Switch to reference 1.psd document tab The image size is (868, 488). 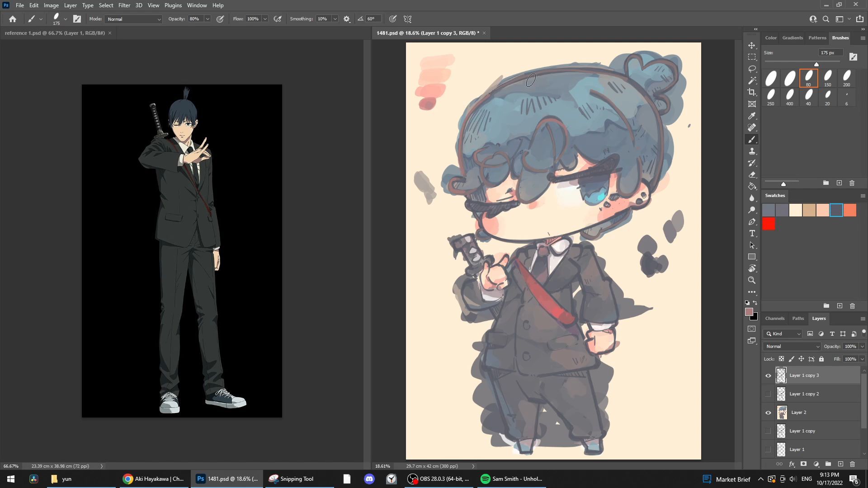(55, 33)
